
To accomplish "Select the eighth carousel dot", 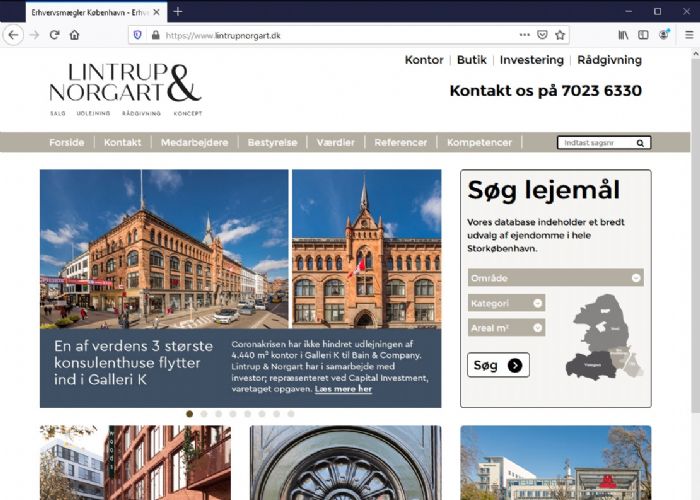I will [x=291, y=414].
